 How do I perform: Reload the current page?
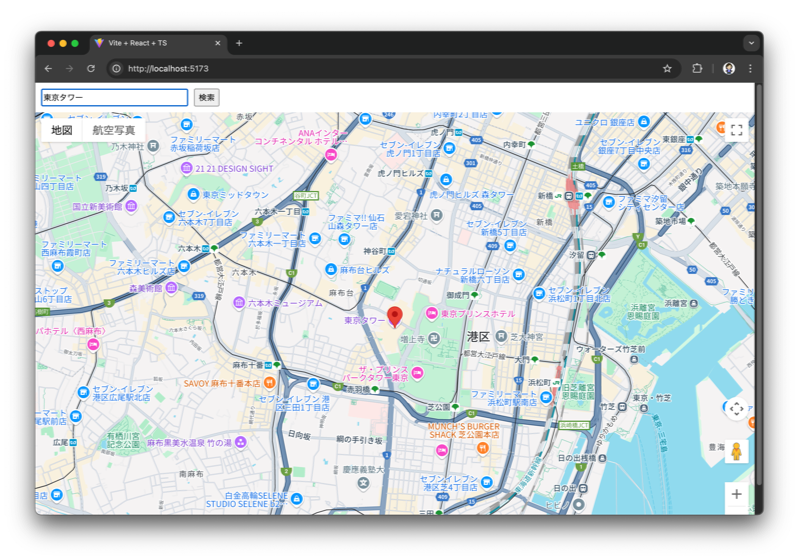[91, 68]
